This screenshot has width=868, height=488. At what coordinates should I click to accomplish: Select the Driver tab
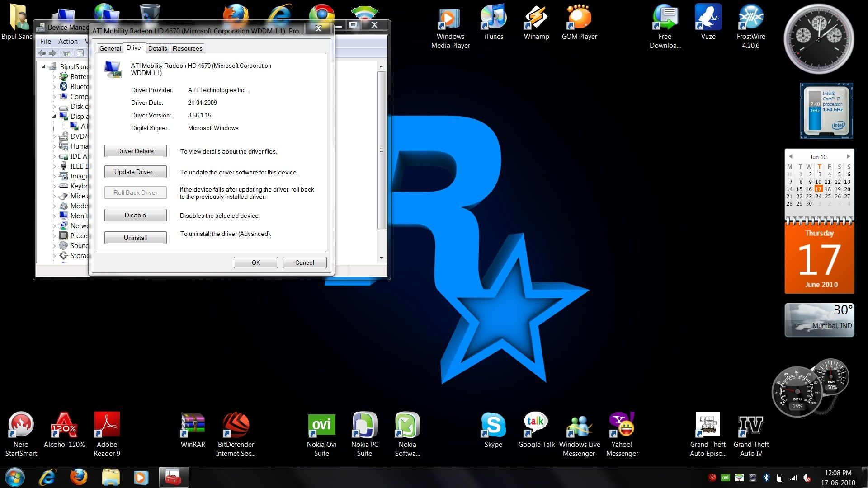134,47
